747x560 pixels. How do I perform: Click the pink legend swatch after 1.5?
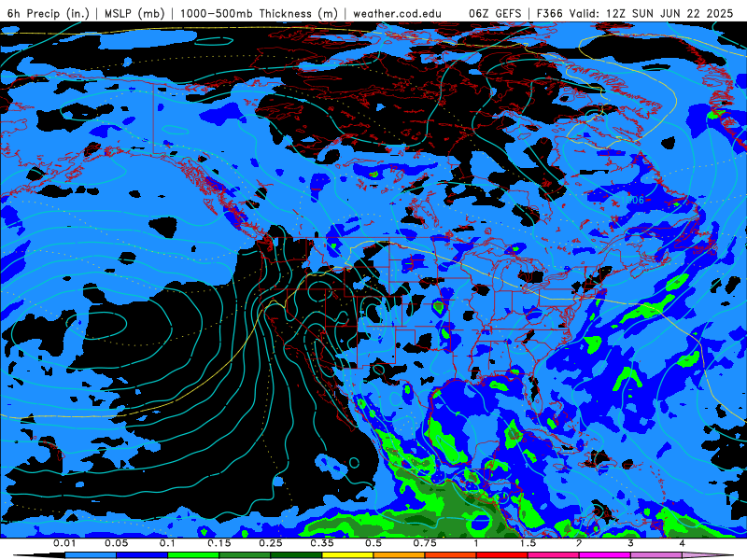coord(554,555)
